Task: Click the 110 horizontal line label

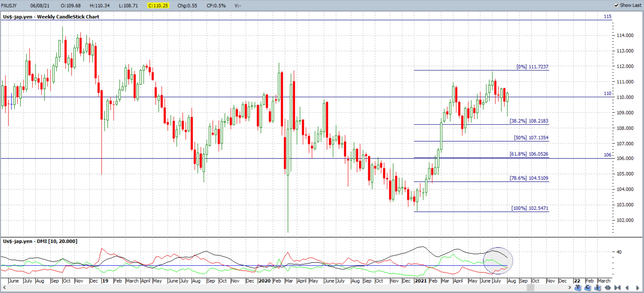Action: pos(607,94)
